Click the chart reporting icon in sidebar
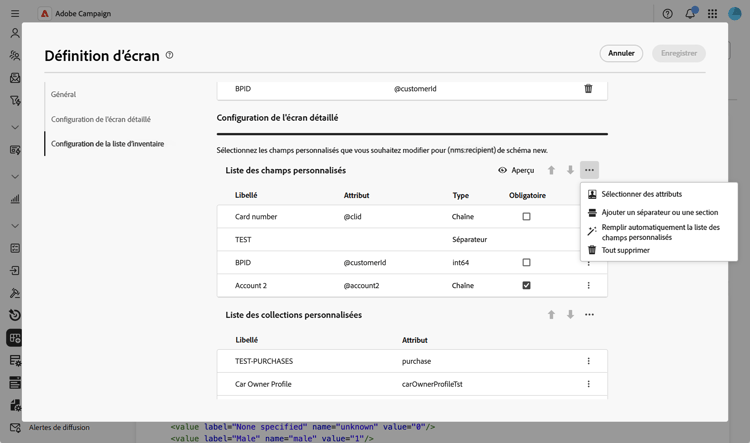 click(x=15, y=199)
